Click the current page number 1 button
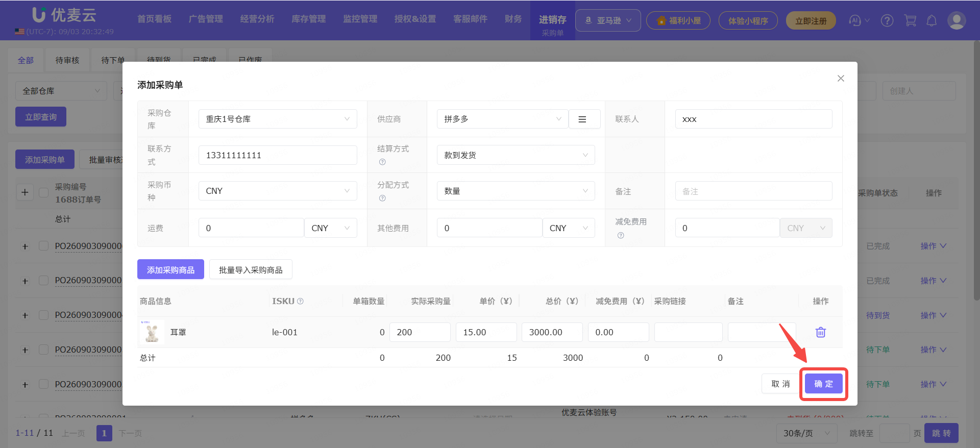The width and height of the screenshot is (980, 448). (104, 433)
